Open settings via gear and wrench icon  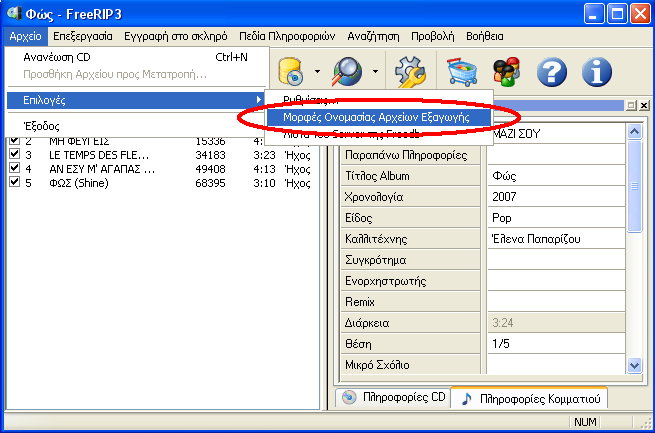click(x=410, y=72)
